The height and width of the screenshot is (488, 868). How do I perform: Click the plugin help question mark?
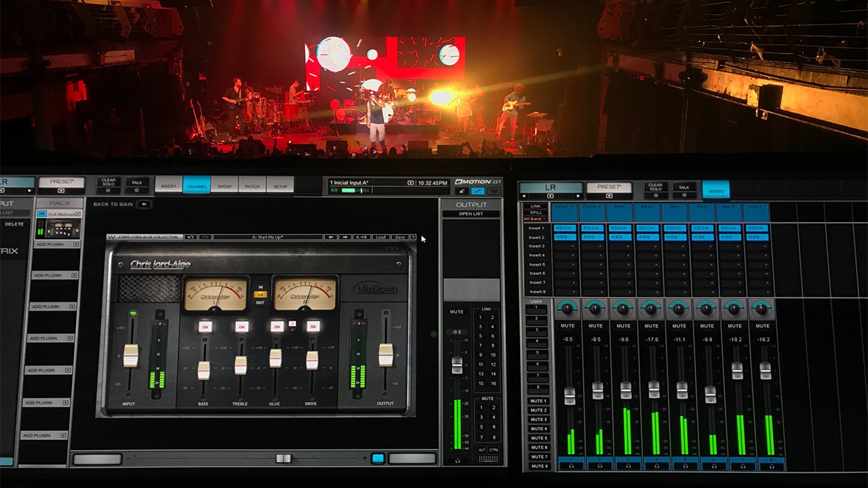(x=413, y=237)
